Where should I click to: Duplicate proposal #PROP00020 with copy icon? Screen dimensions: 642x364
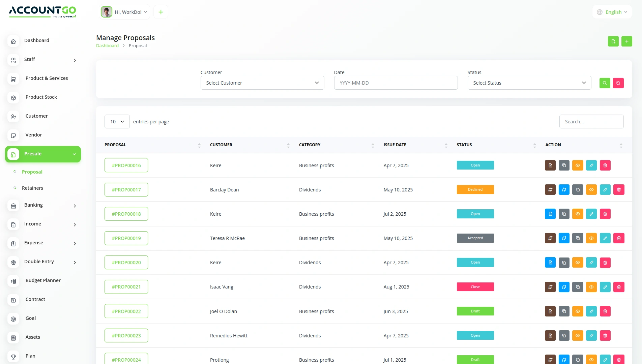tap(564, 263)
